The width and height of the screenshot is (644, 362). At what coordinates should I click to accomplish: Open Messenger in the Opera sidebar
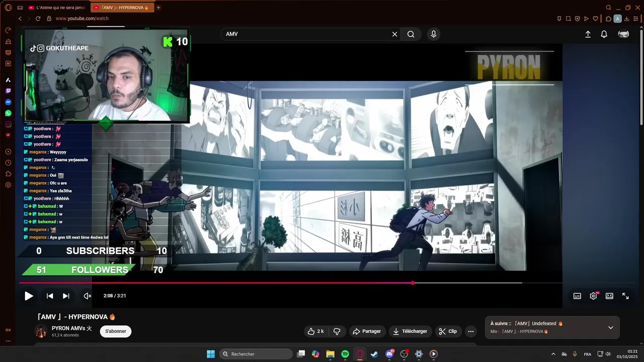point(8,102)
